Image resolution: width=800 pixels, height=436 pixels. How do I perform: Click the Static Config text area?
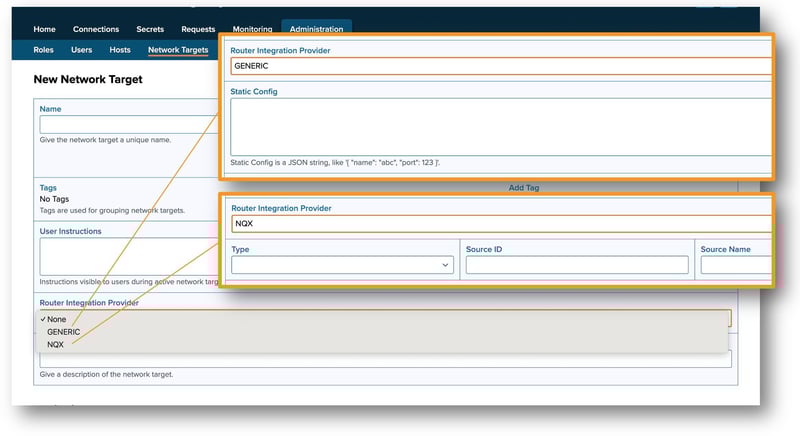(500, 126)
